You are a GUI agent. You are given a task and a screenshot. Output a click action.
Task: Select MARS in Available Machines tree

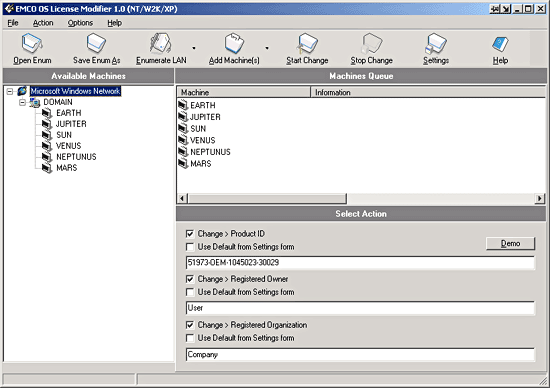tap(67, 168)
